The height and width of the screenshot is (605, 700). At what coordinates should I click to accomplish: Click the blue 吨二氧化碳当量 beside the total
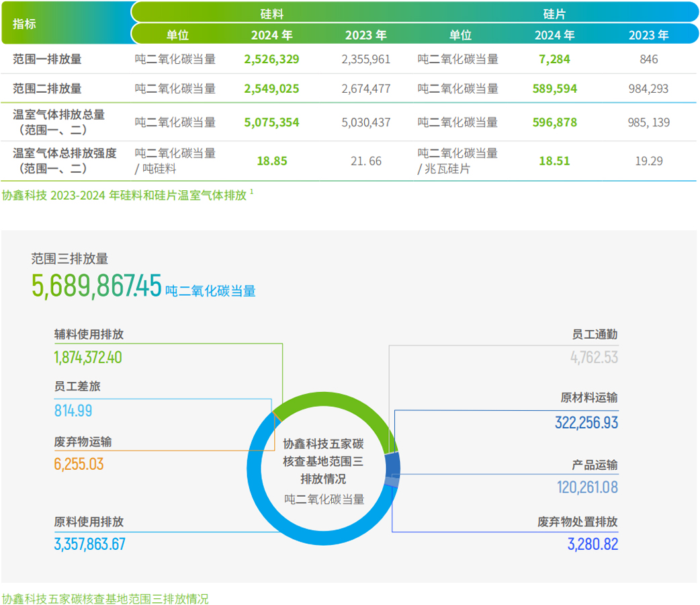[210, 291]
